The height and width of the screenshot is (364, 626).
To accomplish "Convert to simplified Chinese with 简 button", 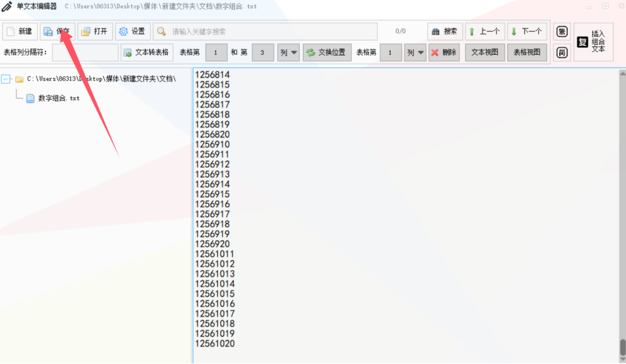I will pos(562,52).
